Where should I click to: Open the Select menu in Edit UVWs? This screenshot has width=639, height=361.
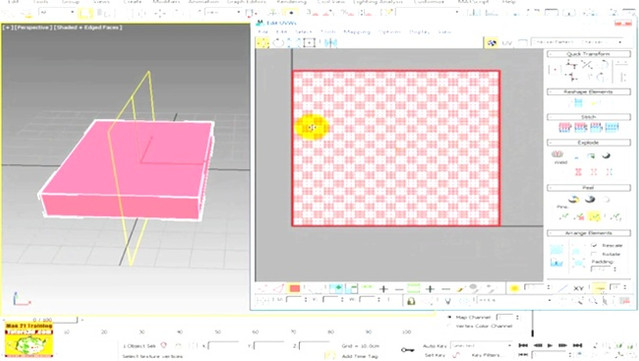pyautogui.click(x=303, y=32)
